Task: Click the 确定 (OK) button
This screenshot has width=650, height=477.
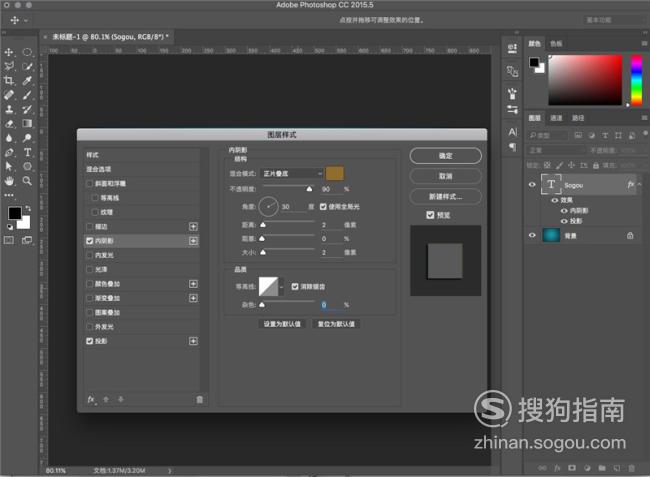Action: tap(446, 156)
